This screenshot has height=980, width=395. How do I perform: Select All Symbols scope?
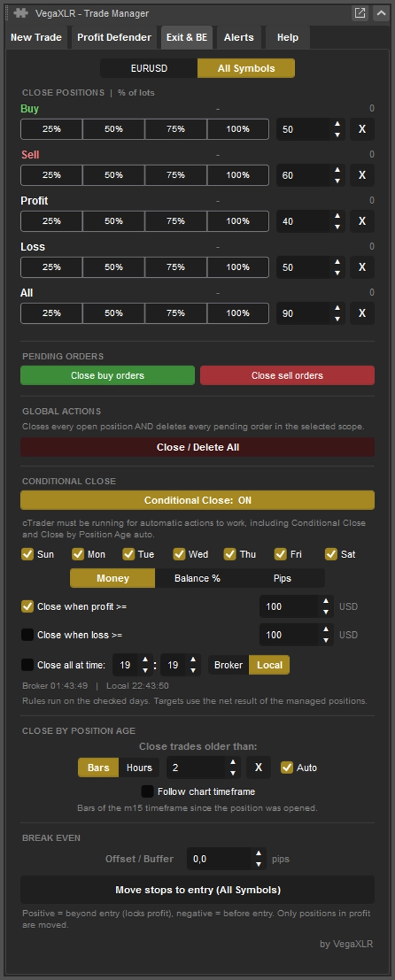click(246, 68)
